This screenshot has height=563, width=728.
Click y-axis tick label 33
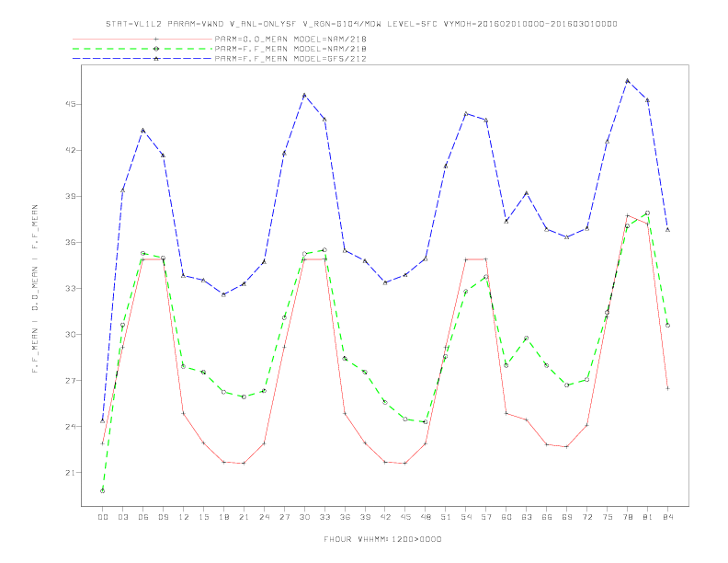pos(70,288)
